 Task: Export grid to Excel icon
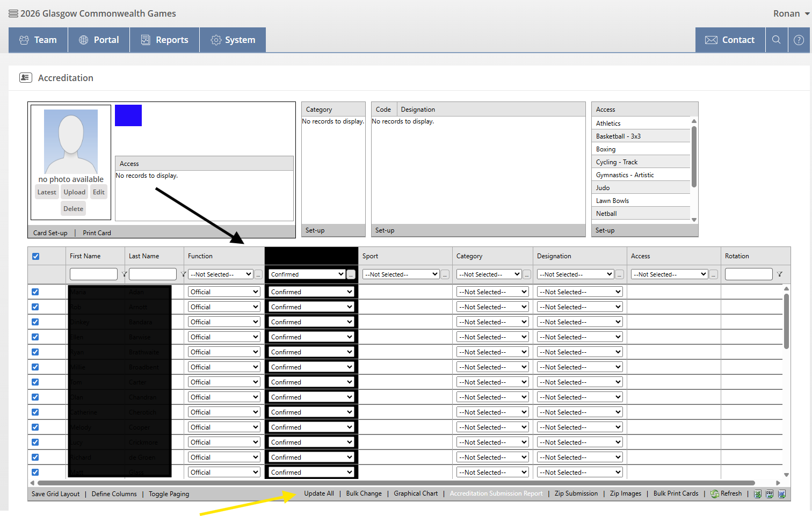(757, 494)
